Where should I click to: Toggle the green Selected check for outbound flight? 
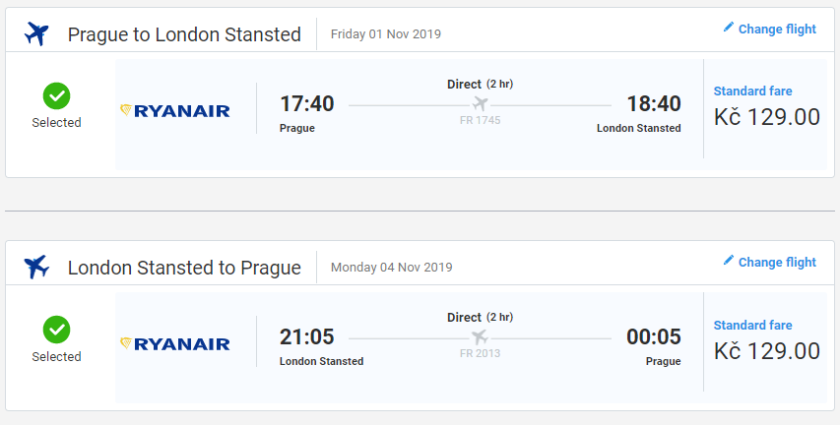pos(56,96)
